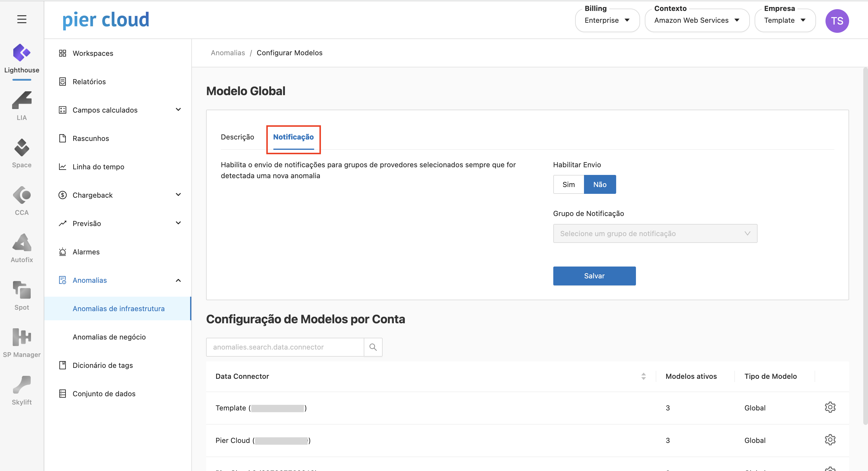Image resolution: width=868 pixels, height=471 pixels.
Task: Click the data connector search field
Action: (x=285, y=347)
